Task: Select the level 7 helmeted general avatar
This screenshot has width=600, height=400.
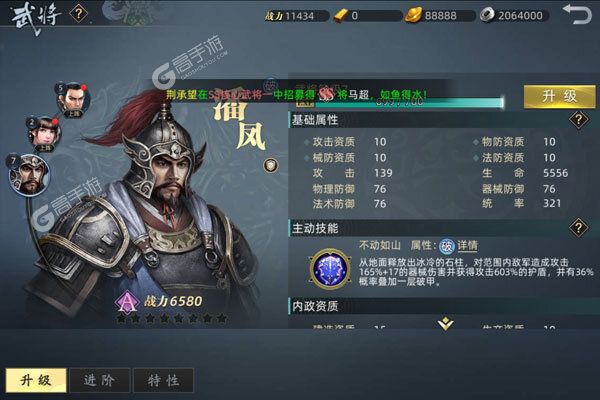Action: point(29,175)
